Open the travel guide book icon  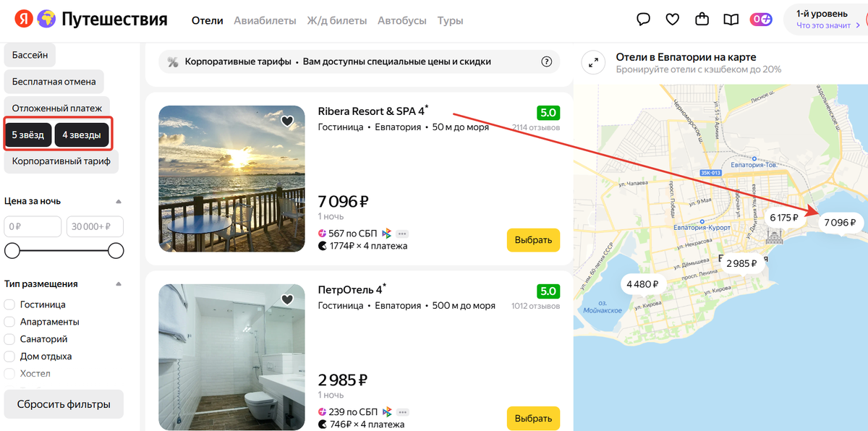(731, 20)
